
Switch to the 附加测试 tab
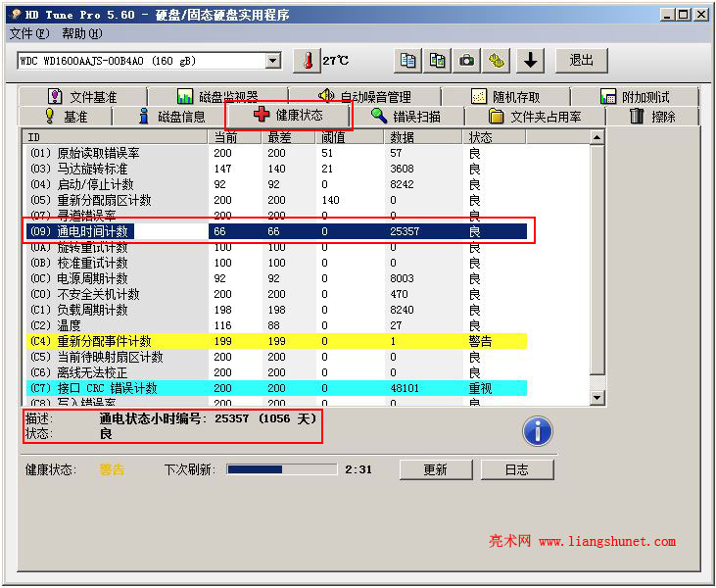click(635, 97)
